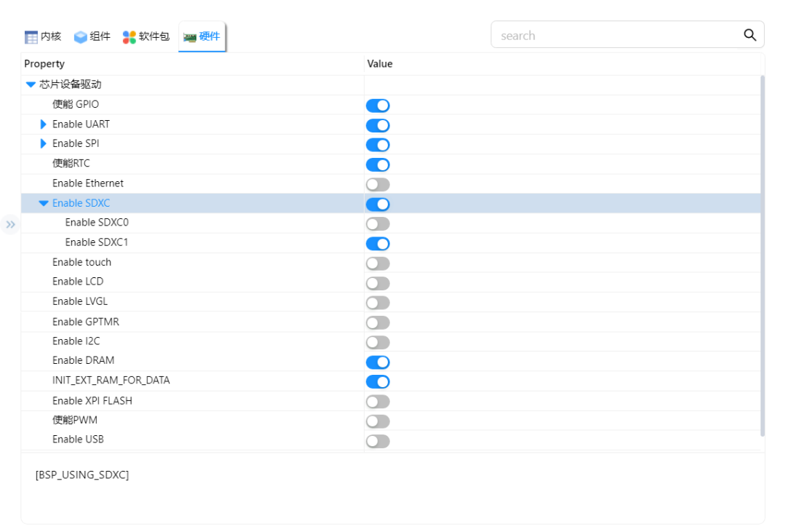Screen dimensions: 786x532
Task: Select the Enable XPI FLASH row label
Action: click(x=92, y=400)
